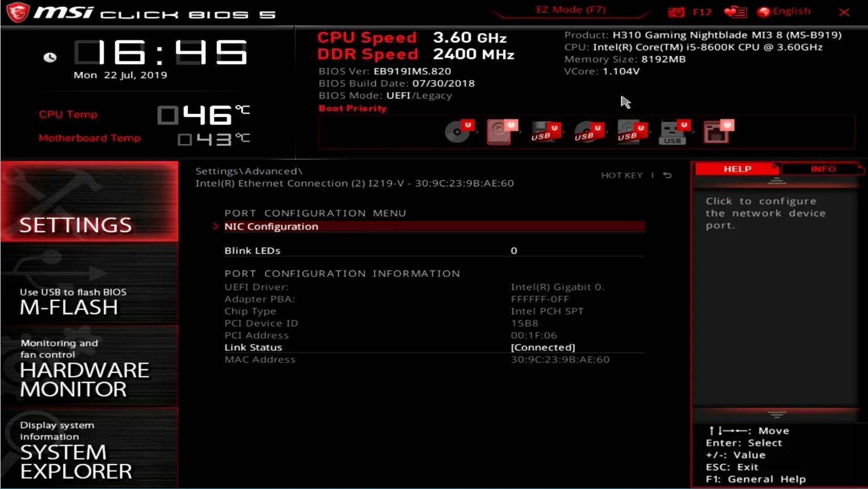This screenshot has width=868, height=489.
Task: Click the UEFI Driver row label
Action: point(257,287)
